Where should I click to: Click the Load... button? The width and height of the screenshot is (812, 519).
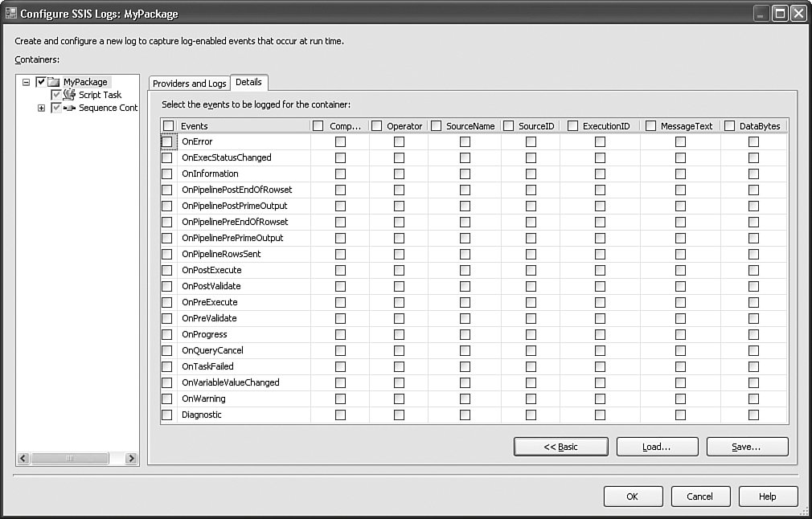tap(657, 447)
